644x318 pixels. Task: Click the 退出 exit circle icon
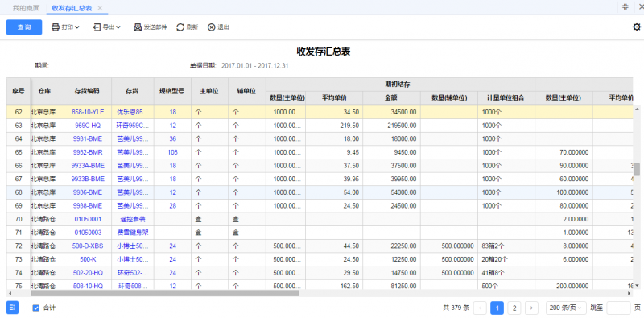[x=211, y=27]
